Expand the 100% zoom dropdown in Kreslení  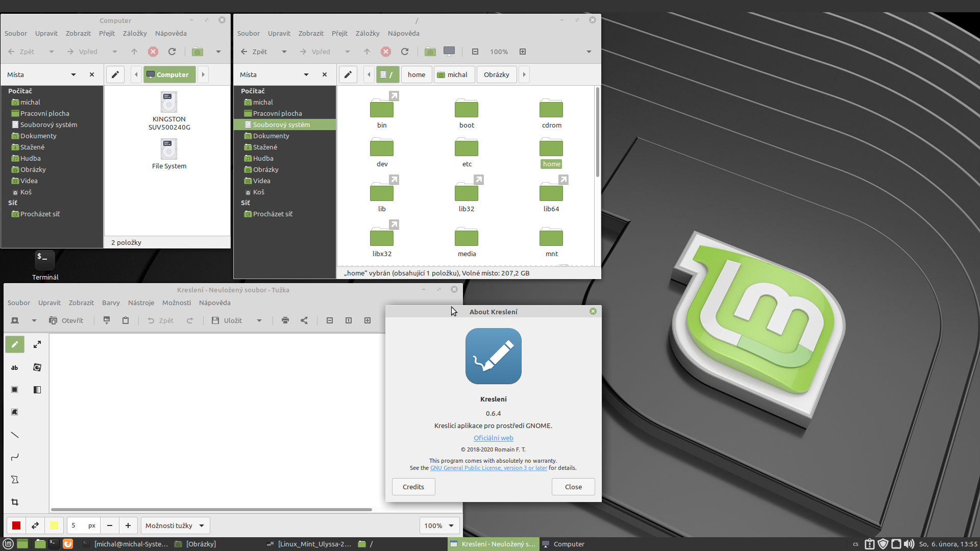439,525
